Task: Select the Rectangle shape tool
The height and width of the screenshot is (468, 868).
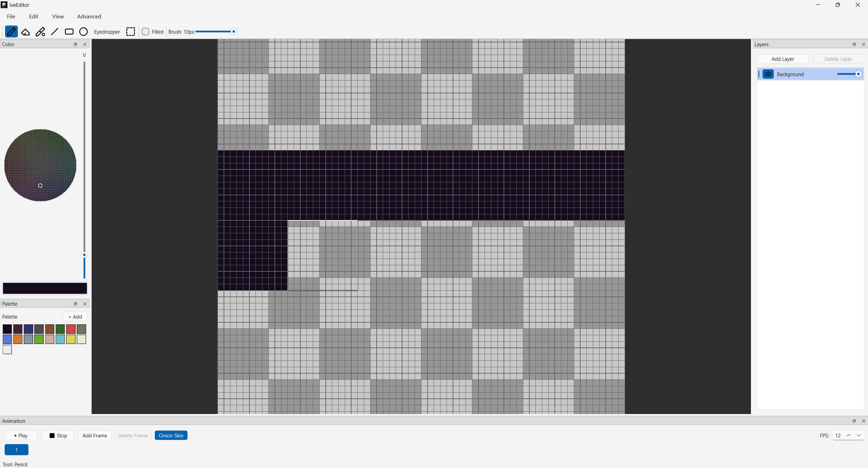Action: pyautogui.click(x=69, y=32)
